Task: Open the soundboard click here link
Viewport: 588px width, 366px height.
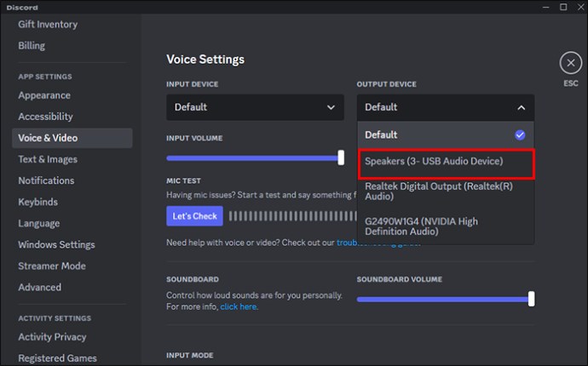Action: point(239,306)
